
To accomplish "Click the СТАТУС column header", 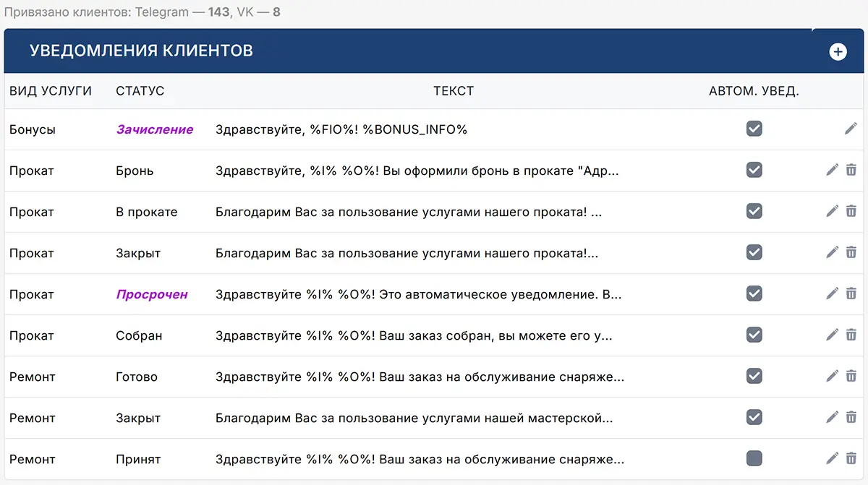I will tap(140, 90).
